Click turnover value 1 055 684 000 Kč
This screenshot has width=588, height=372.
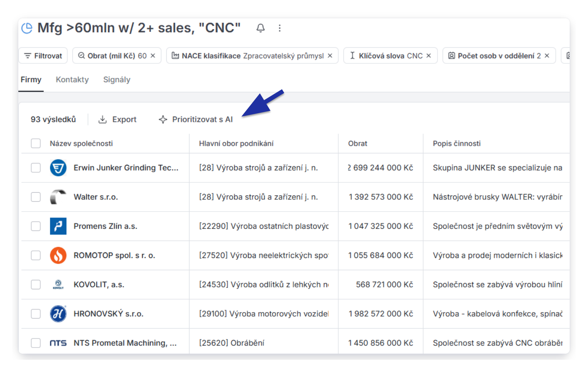[x=381, y=255]
